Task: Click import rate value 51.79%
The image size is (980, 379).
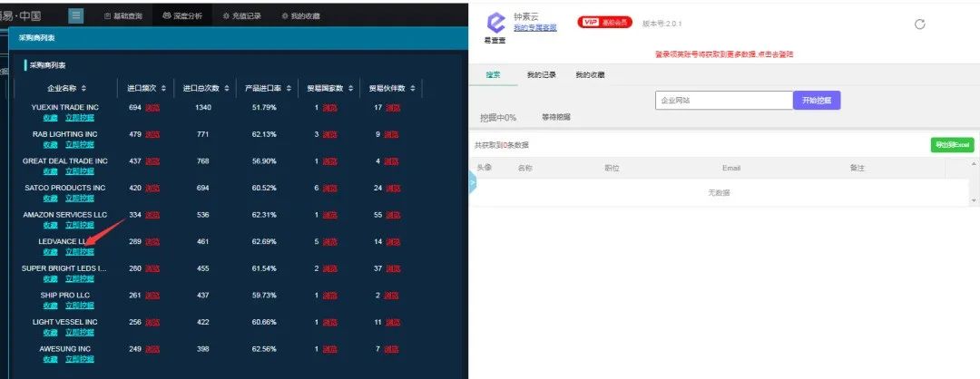Action: click(x=264, y=107)
